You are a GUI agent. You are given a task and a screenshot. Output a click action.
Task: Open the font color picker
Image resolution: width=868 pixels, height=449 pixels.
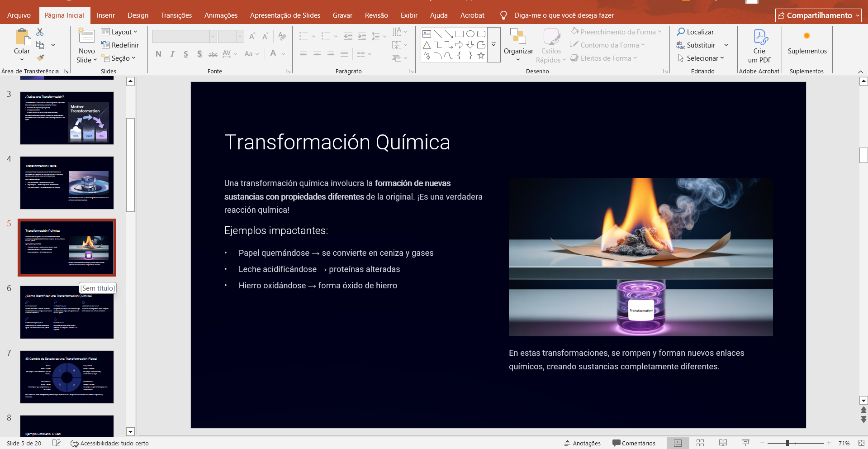click(x=283, y=54)
